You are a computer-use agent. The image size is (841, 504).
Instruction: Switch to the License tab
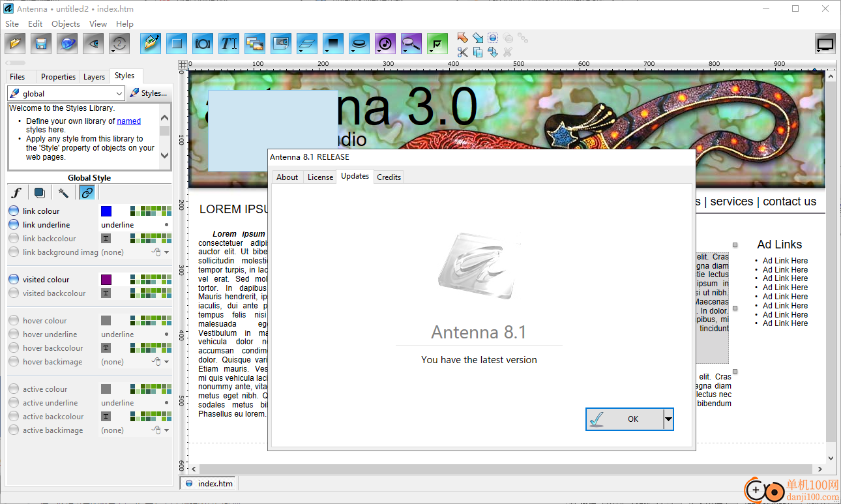pos(320,177)
